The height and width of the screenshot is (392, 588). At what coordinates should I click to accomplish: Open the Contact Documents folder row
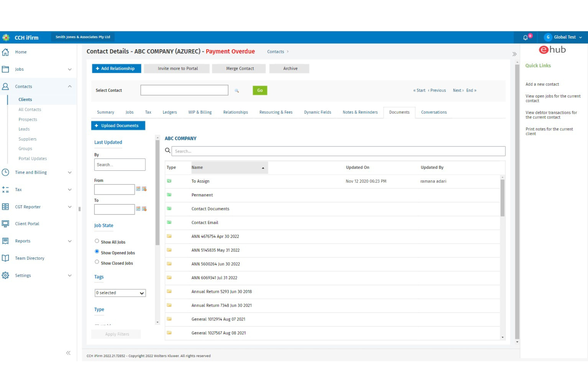tap(333, 209)
